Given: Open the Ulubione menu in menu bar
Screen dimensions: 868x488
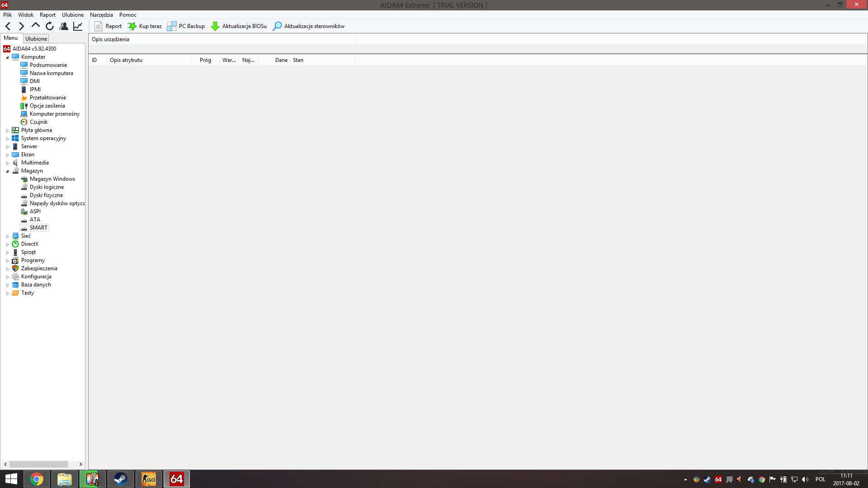Looking at the screenshot, I should tap(73, 15).
